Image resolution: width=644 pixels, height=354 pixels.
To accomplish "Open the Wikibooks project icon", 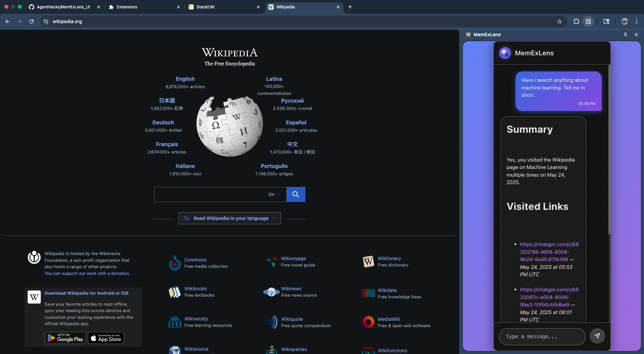I will 175,292.
